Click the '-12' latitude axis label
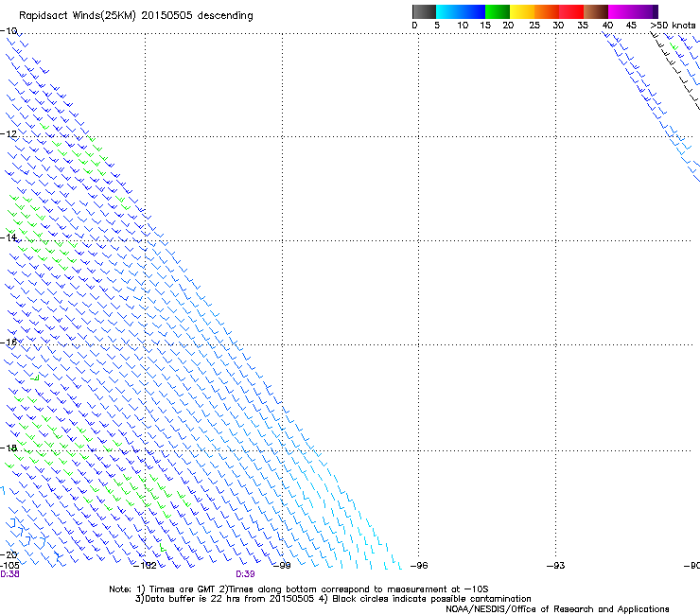 9,134
